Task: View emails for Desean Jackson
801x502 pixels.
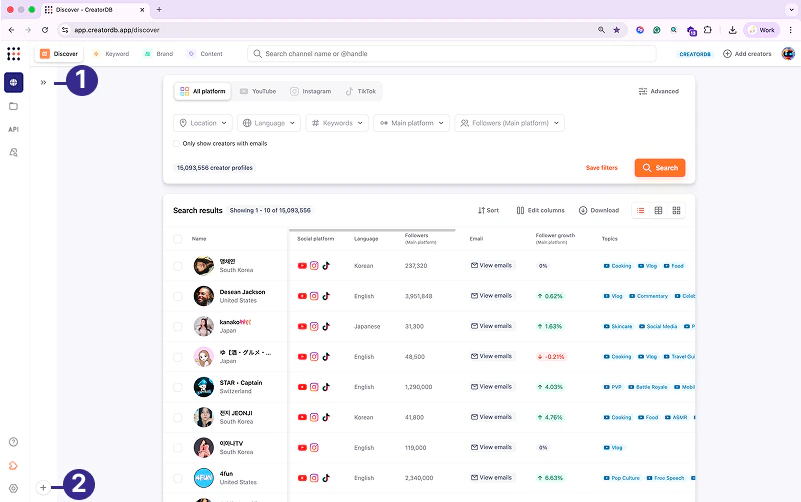Action: pos(492,296)
